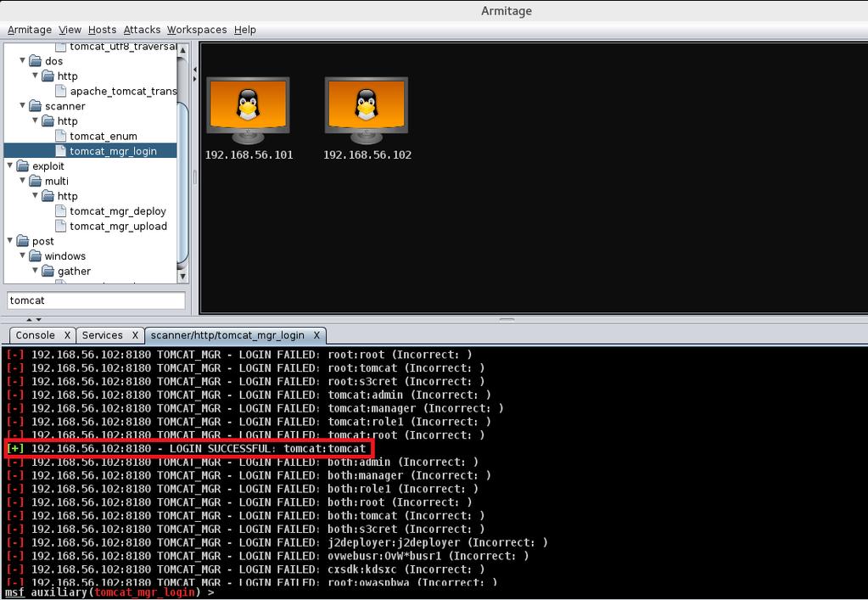Screen dimensions: 868x600
Task: Open the Help menu
Action: (x=244, y=30)
